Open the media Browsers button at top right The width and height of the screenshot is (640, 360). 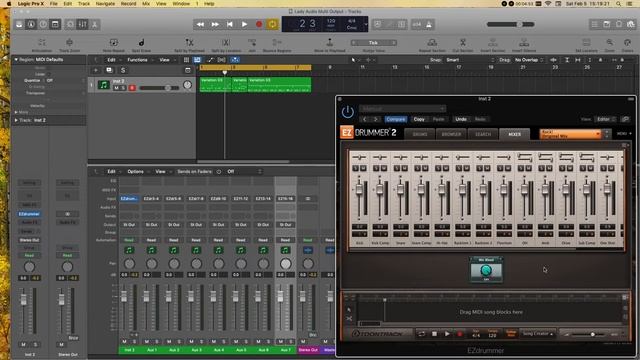click(631, 24)
